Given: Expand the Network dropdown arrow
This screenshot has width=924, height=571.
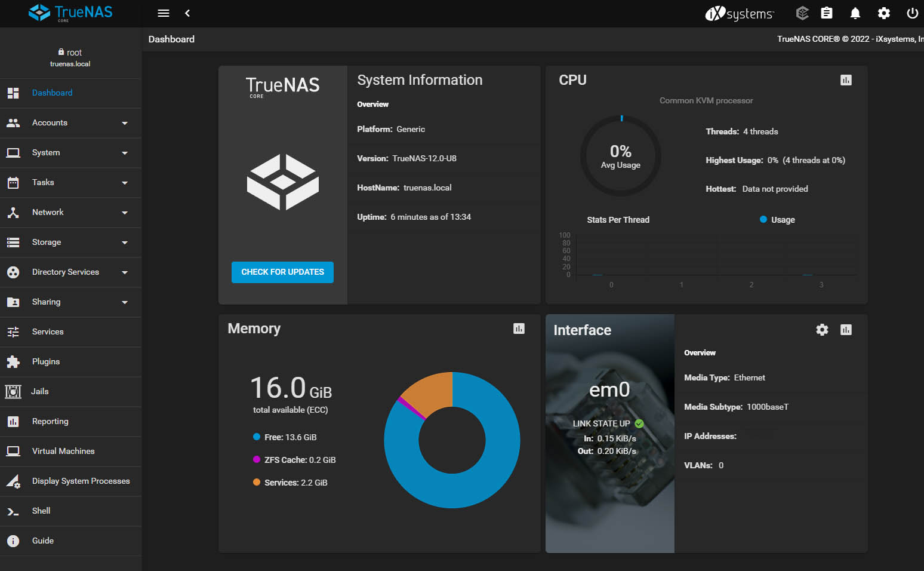Looking at the screenshot, I should point(125,213).
